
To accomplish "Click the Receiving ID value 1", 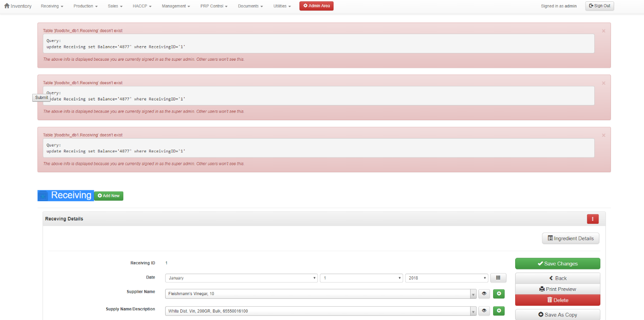I will [x=167, y=263].
